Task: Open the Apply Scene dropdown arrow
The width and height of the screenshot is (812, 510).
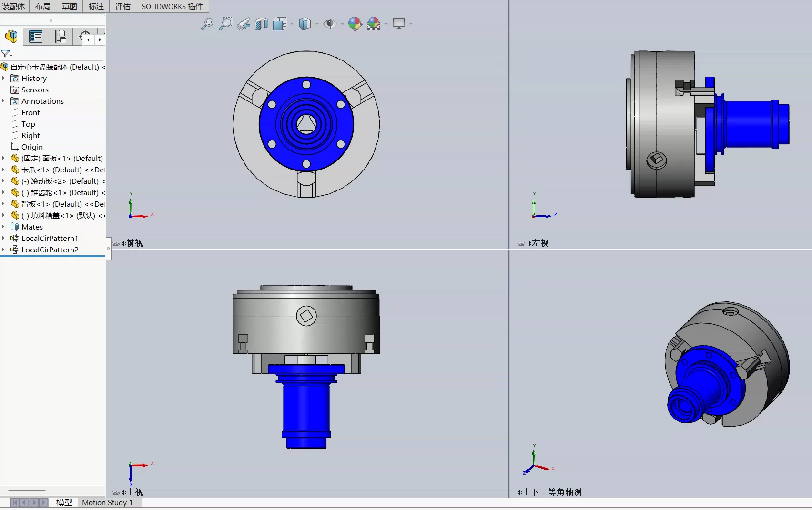Action: point(386,24)
